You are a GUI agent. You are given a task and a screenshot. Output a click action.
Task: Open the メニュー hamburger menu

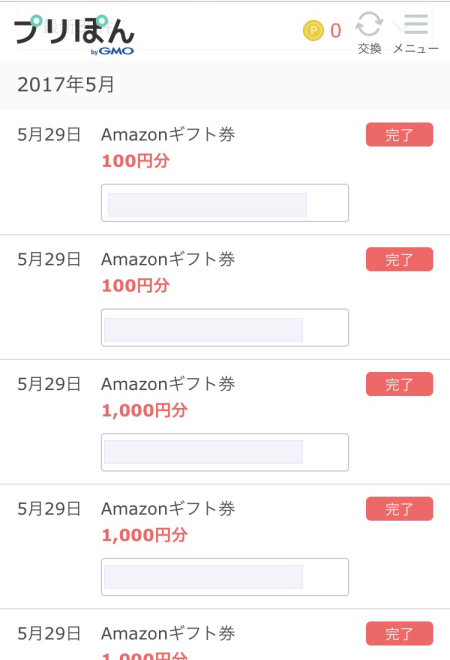416,33
